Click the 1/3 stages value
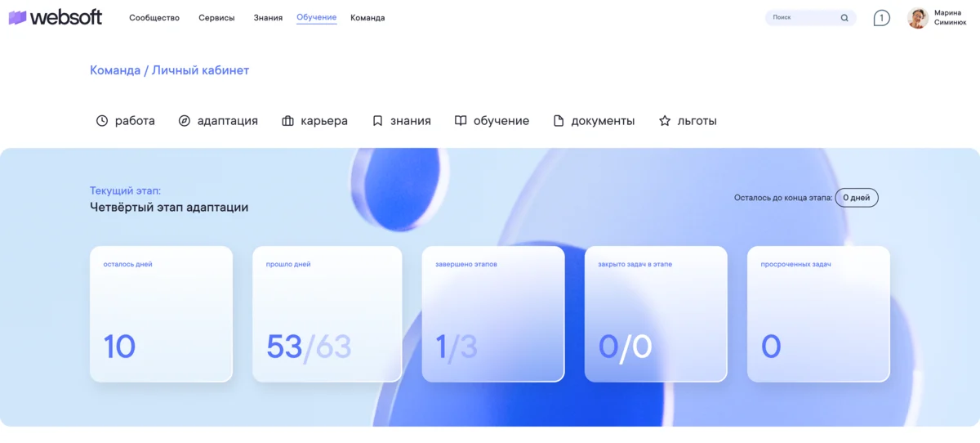The height and width of the screenshot is (443, 980). (457, 347)
